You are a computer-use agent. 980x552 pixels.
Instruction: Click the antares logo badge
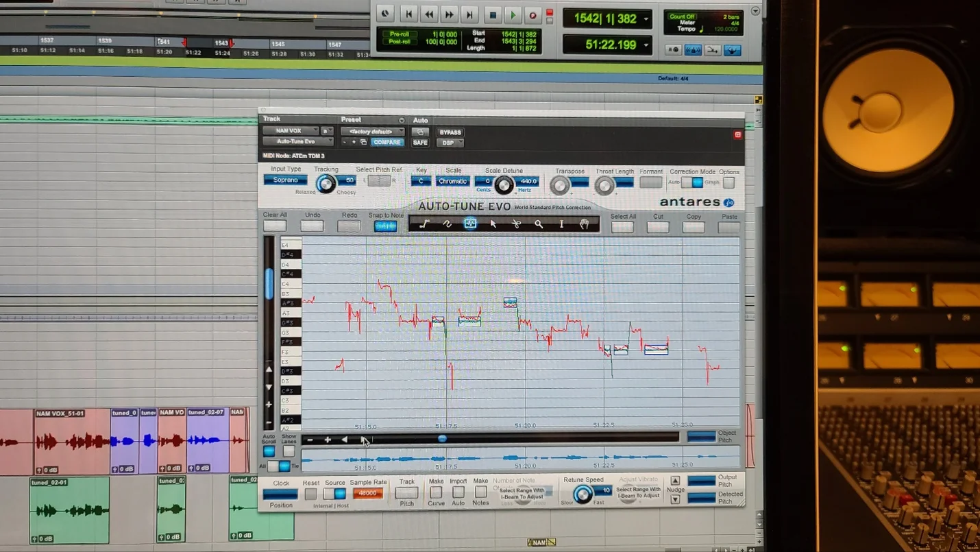coord(729,202)
